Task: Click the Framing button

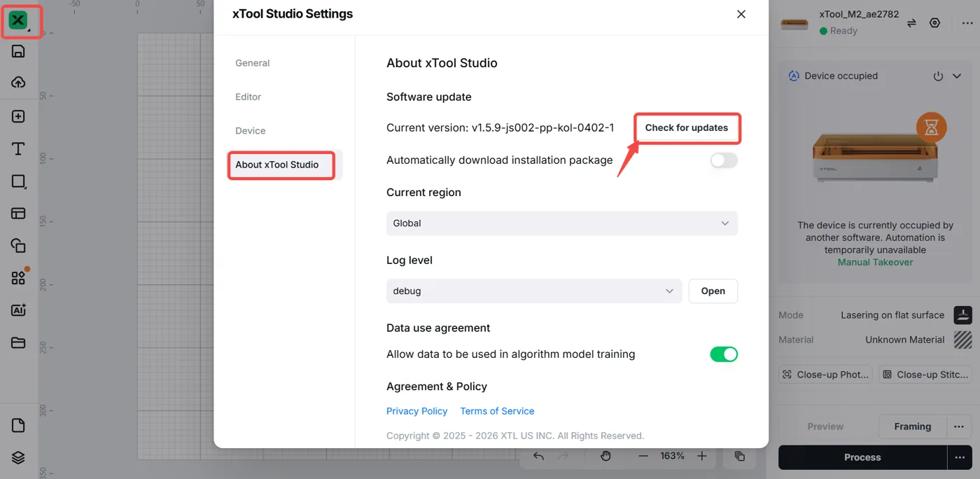Action: pos(913,426)
